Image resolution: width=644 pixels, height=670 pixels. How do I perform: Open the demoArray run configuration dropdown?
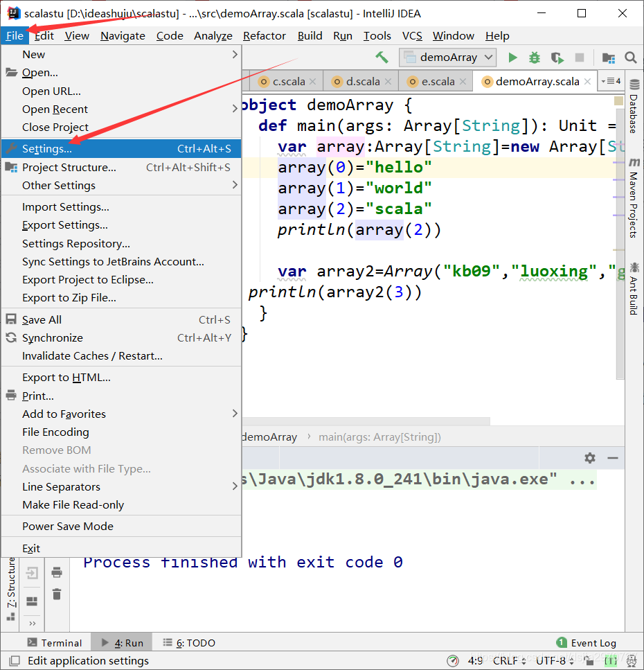click(x=447, y=58)
